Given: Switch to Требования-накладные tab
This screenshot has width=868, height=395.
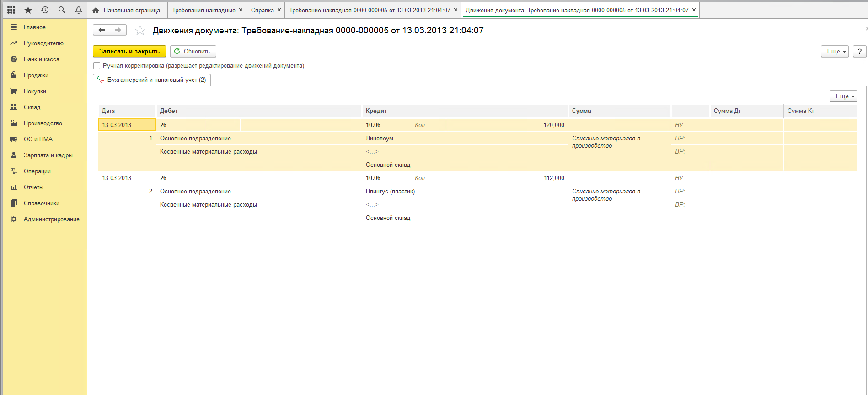Looking at the screenshot, I should [204, 10].
